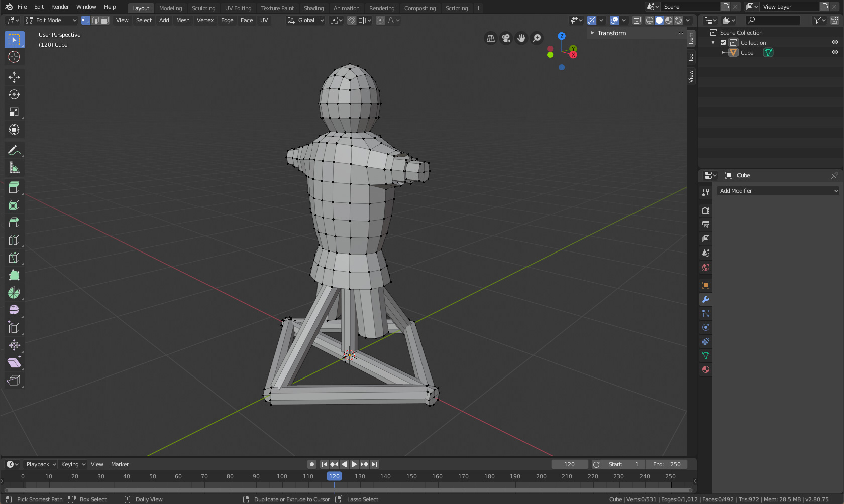Uncheck the Collection exclude checkbox
The image size is (844, 504).
tap(723, 43)
